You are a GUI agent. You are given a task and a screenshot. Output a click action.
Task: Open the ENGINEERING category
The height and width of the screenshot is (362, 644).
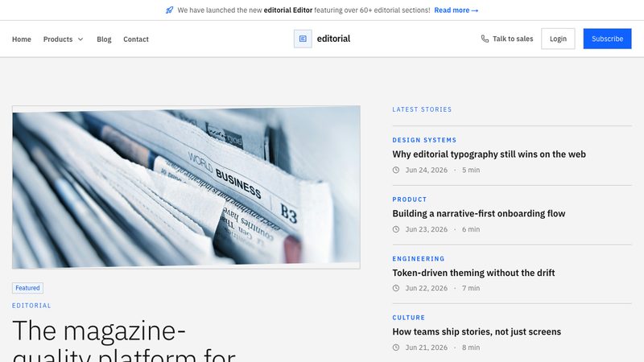tap(419, 258)
